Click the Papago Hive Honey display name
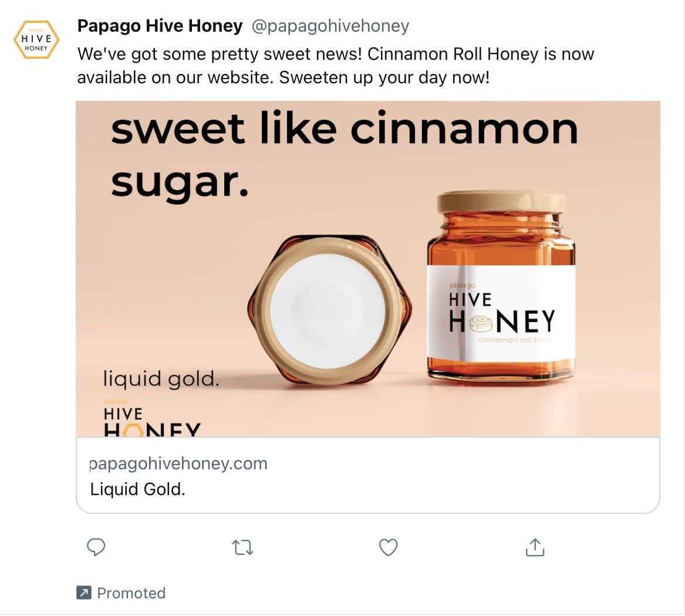 click(160, 26)
